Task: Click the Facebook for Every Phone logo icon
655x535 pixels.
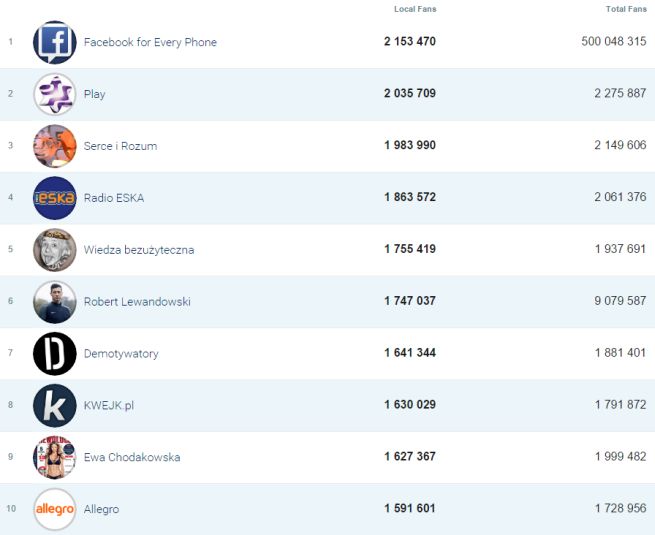Action: [x=54, y=42]
